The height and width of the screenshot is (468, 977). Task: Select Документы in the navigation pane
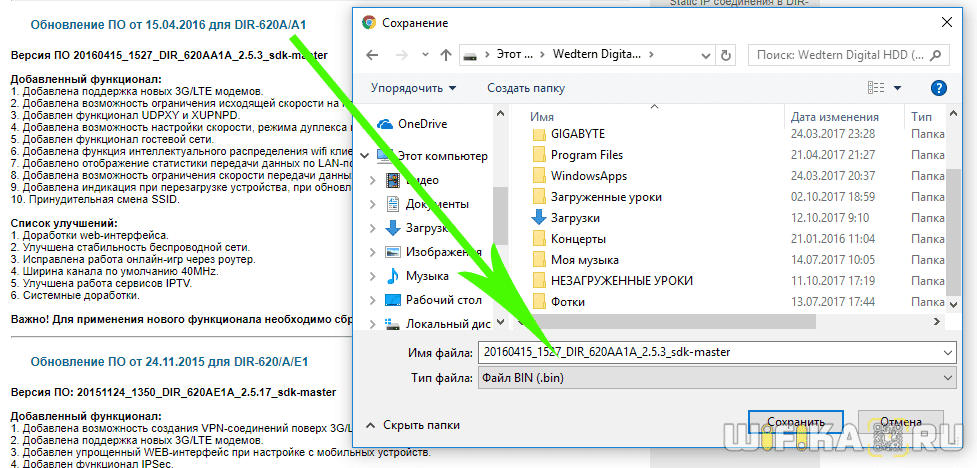coord(437,204)
